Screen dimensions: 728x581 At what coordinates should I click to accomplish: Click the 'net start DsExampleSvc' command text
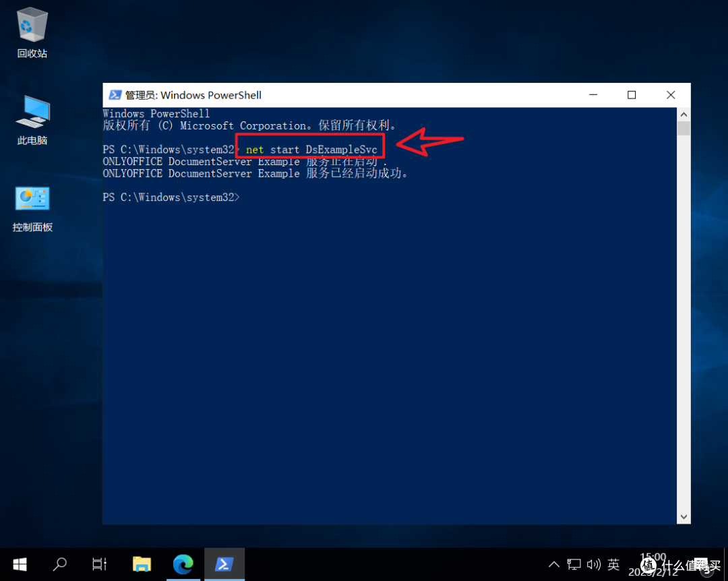[311, 150]
